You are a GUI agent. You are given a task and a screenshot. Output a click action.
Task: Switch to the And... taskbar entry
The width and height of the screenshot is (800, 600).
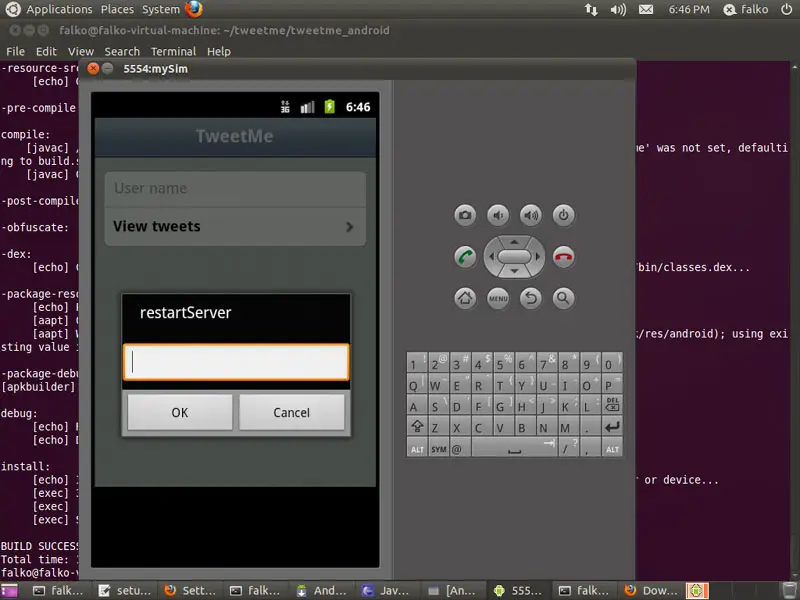321,591
